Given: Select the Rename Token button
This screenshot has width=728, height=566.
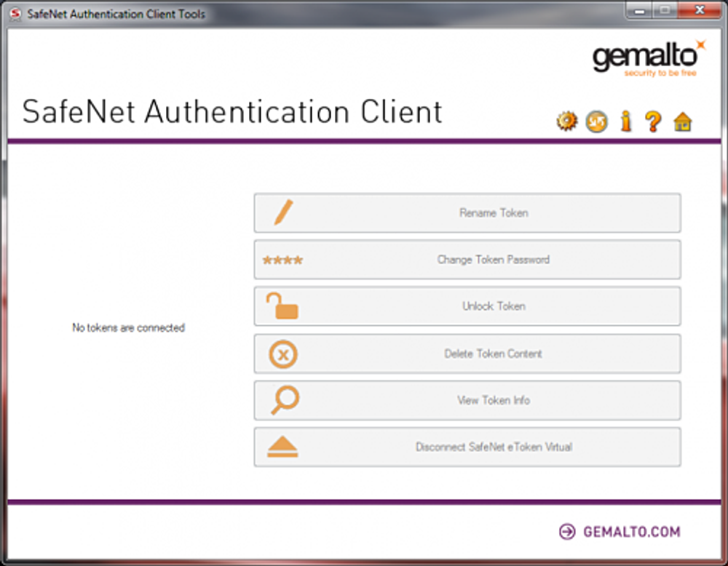Looking at the screenshot, I should [467, 213].
